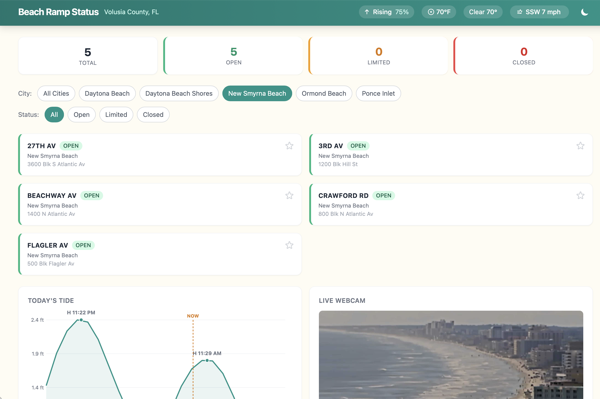
Task: Open the 3RD AV ramp card
Action: pyautogui.click(x=451, y=155)
